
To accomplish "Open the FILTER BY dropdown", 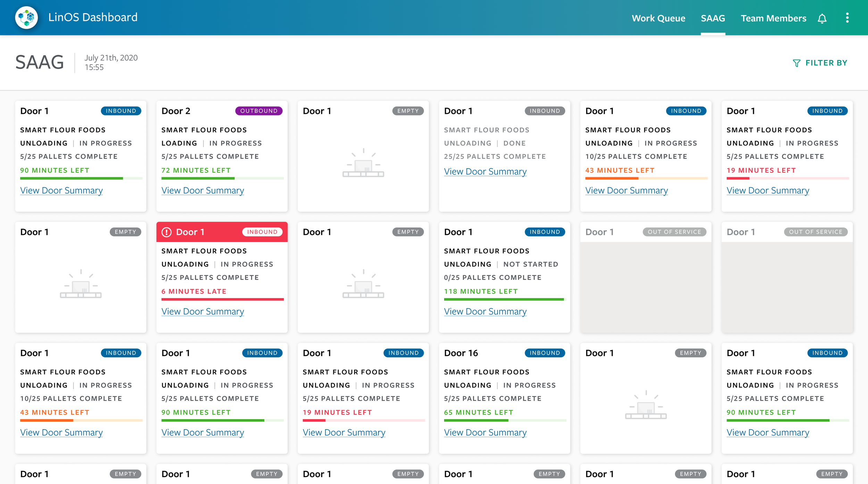I will coord(826,63).
